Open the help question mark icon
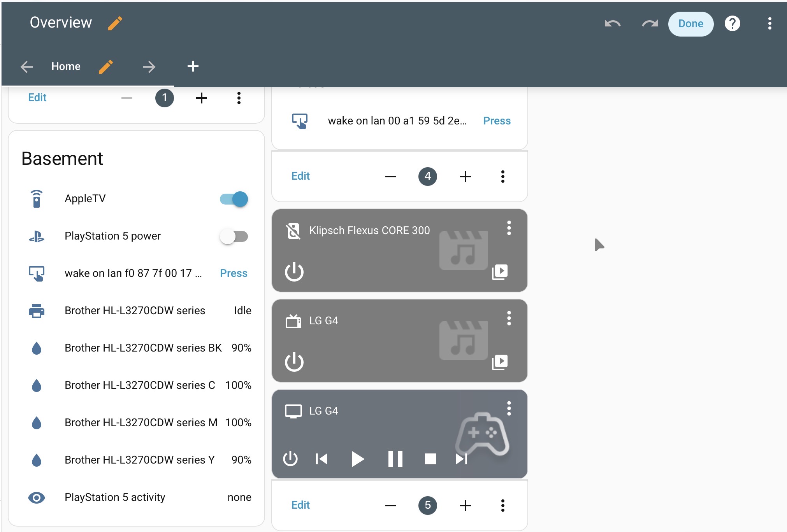 [x=732, y=24]
